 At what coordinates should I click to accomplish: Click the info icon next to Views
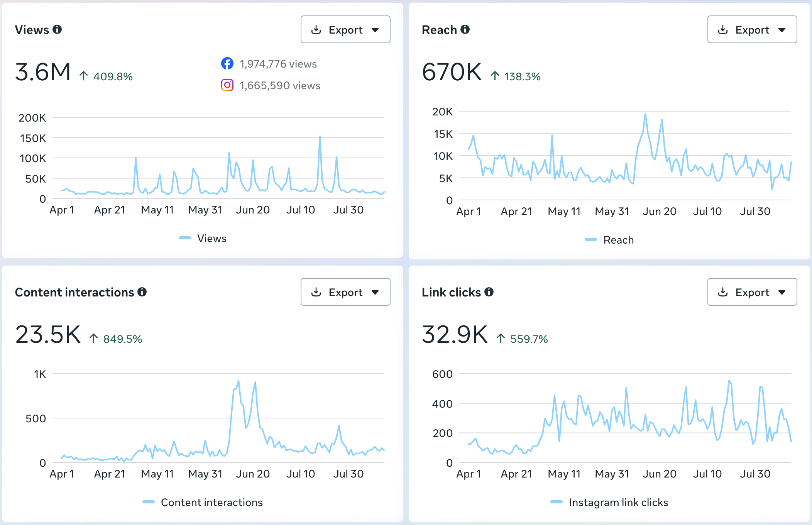coord(57,30)
